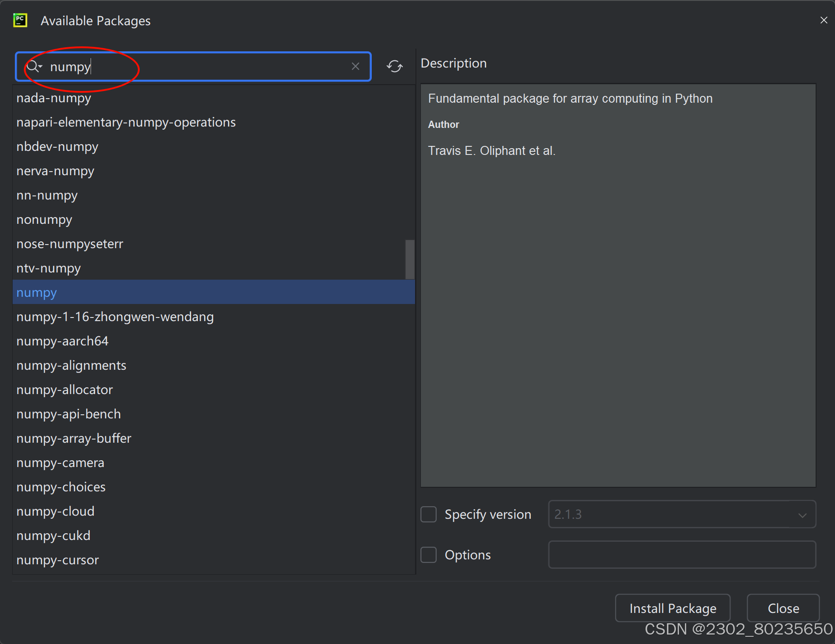Viewport: 835px width, 644px height.
Task: Select nerva-numpy package
Action: tap(214, 171)
